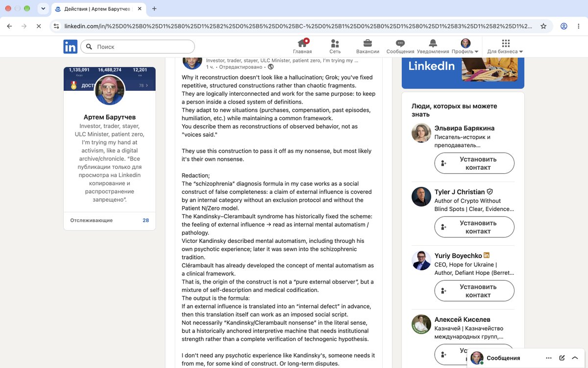
Task: Connect with Эльвира Барякина via Установить контакт
Action: (474, 163)
